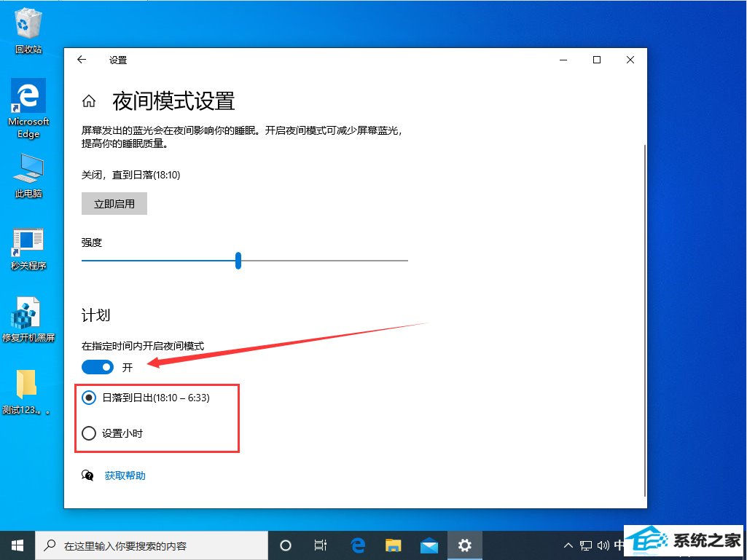This screenshot has width=747, height=560.
Task: Open the Mail app on taskbar
Action: pyautogui.click(x=429, y=545)
